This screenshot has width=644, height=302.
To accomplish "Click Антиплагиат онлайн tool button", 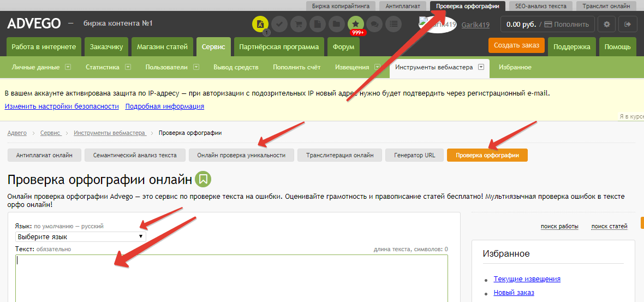I will click(44, 155).
